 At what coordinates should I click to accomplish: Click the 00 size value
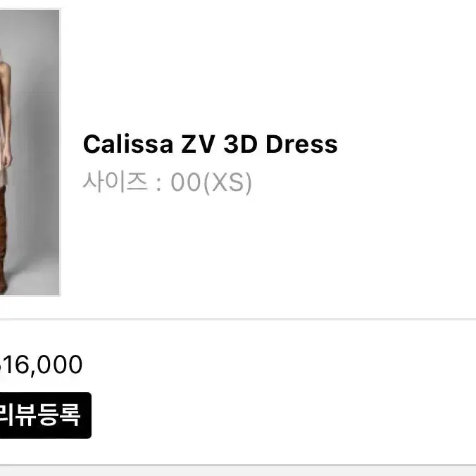click(x=186, y=182)
